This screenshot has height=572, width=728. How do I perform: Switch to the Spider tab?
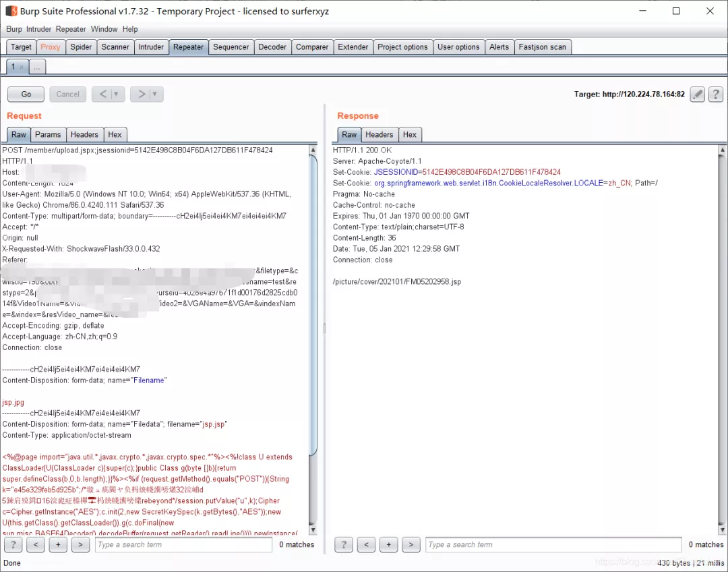81,47
